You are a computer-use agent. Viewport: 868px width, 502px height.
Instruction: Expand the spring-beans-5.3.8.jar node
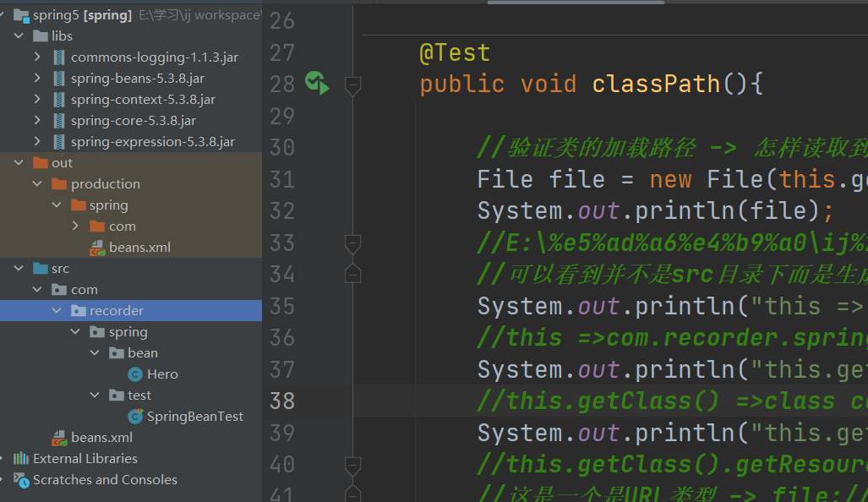point(37,79)
